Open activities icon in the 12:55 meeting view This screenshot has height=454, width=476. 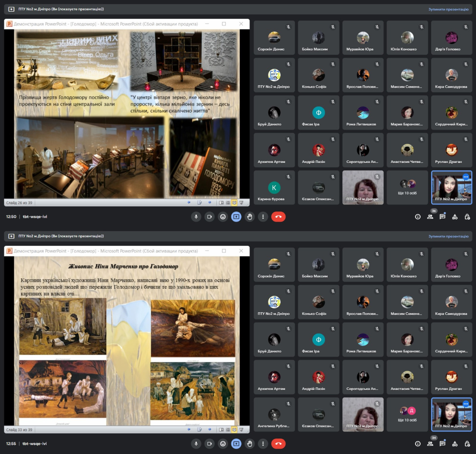click(455, 443)
